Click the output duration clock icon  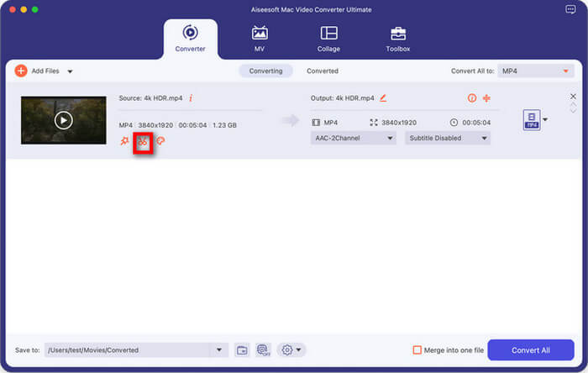tap(454, 122)
